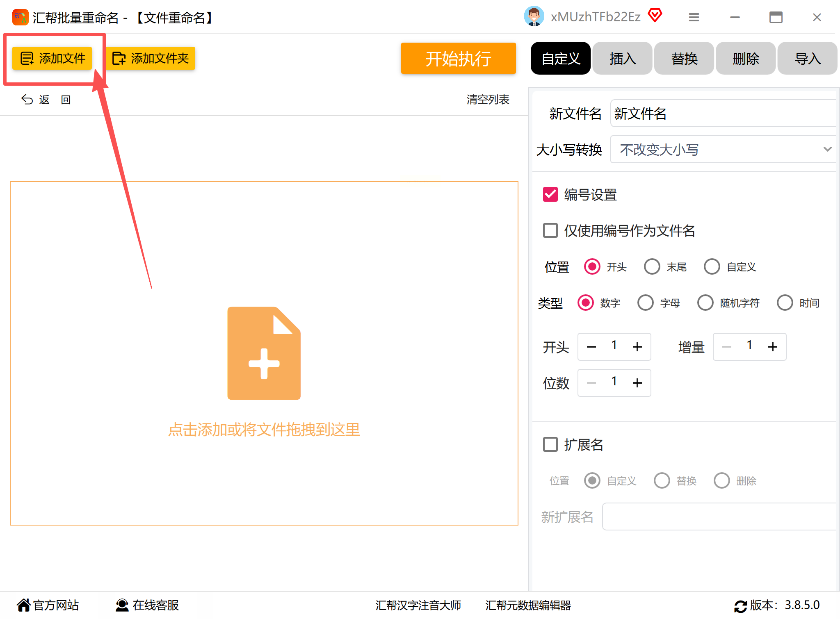Enable 仅使用编号作为文件名 checkbox
This screenshot has height=619, width=840.
(550, 230)
